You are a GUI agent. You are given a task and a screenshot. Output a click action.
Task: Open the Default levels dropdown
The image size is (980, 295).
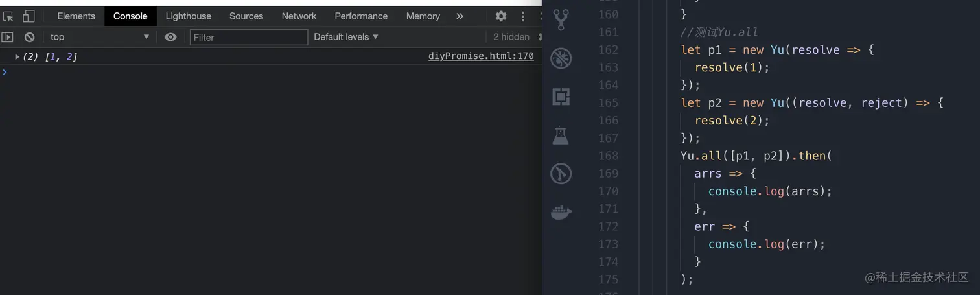[x=346, y=37]
